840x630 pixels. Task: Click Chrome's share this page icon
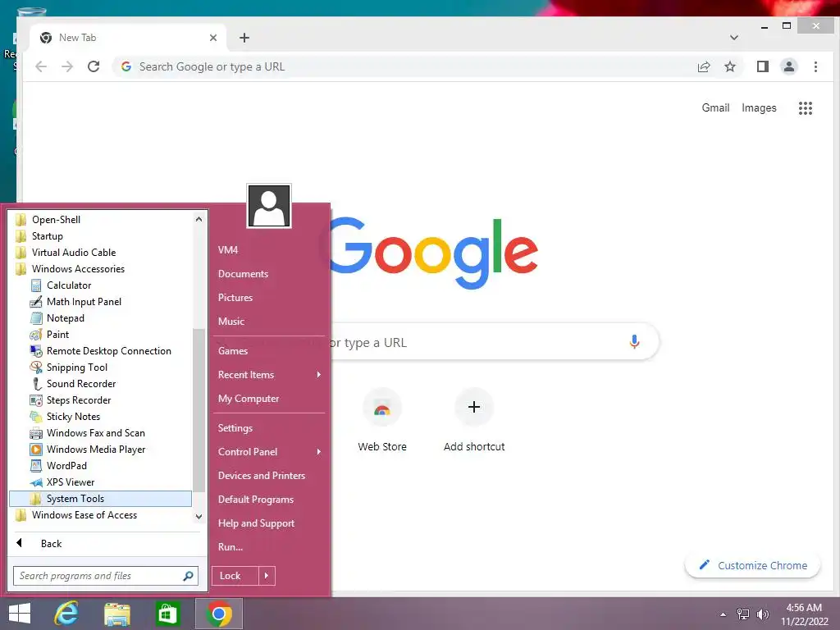tap(703, 66)
